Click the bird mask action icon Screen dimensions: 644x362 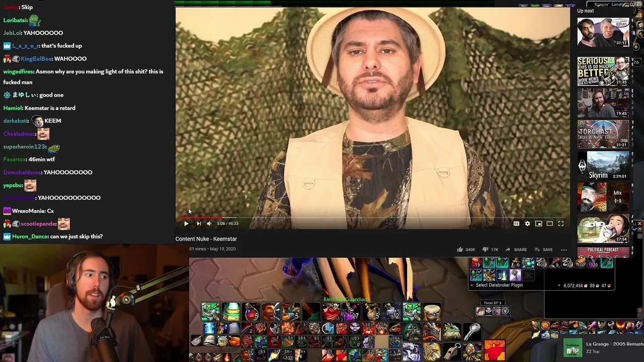click(472, 351)
